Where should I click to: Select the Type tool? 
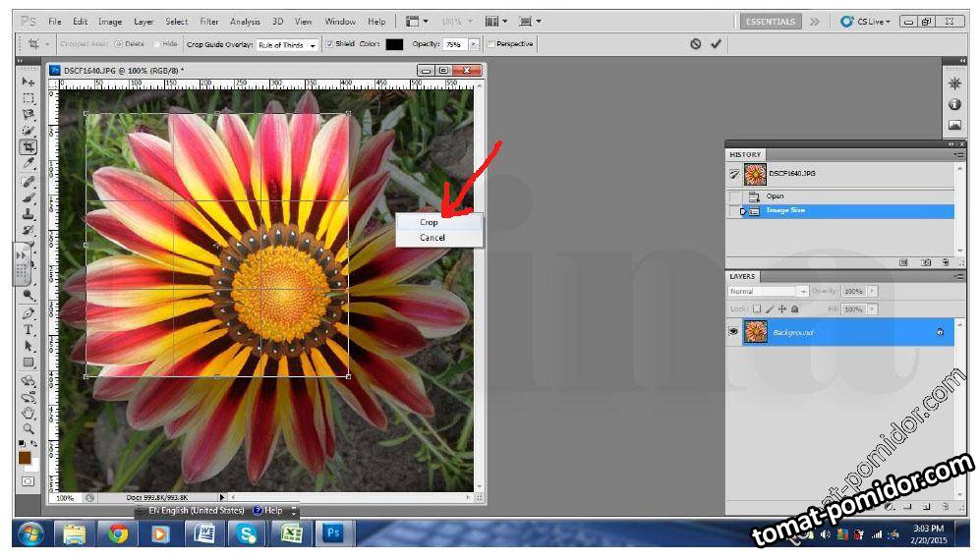[x=29, y=330]
